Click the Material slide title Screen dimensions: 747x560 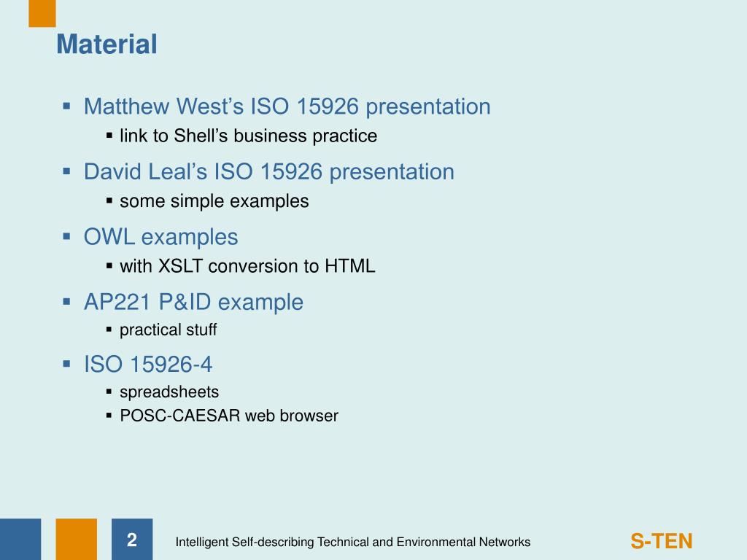tap(107, 44)
